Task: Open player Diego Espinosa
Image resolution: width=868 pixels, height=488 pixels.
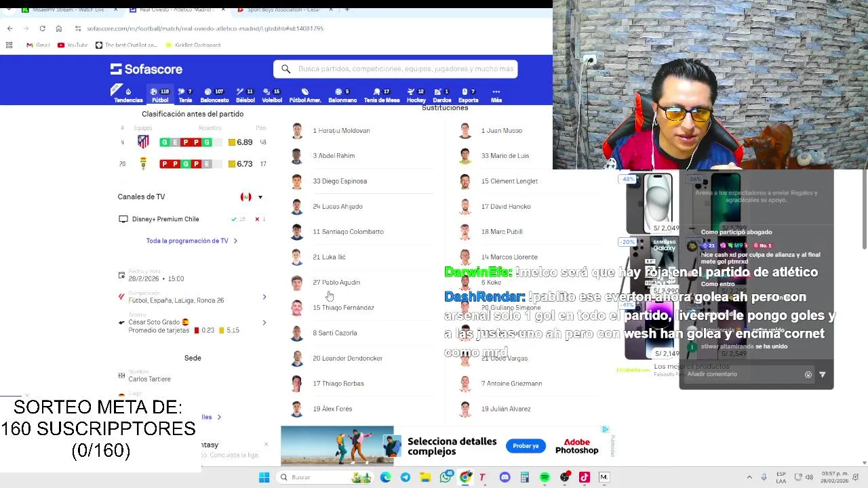Action: pyautogui.click(x=340, y=181)
